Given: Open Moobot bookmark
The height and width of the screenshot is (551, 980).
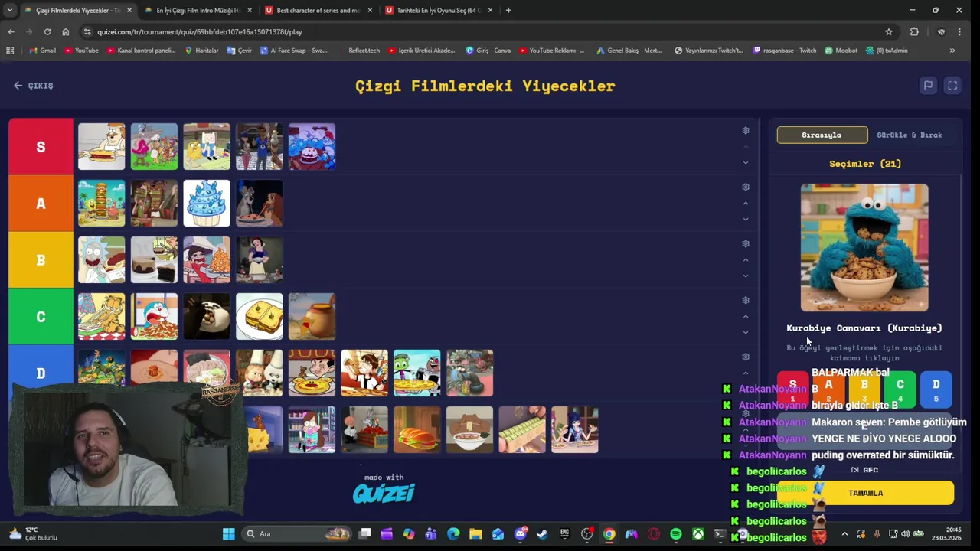Looking at the screenshot, I should point(841,51).
